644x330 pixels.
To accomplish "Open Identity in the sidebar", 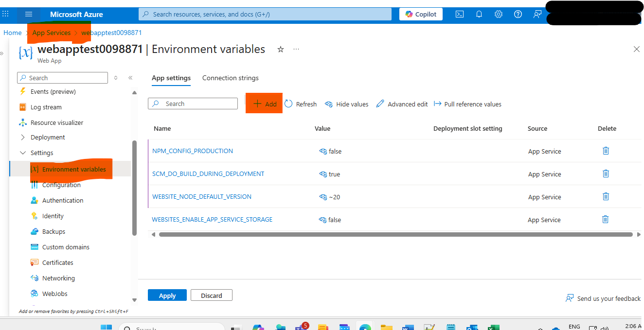I will [53, 216].
